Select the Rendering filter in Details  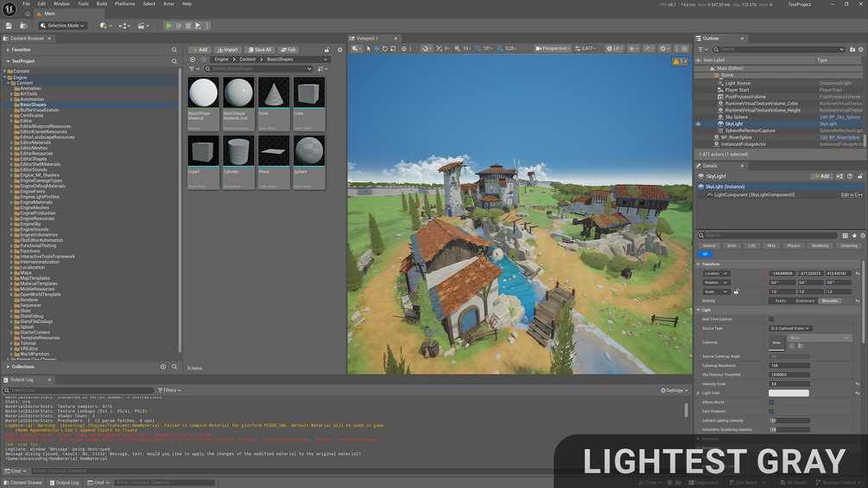[x=820, y=245]
